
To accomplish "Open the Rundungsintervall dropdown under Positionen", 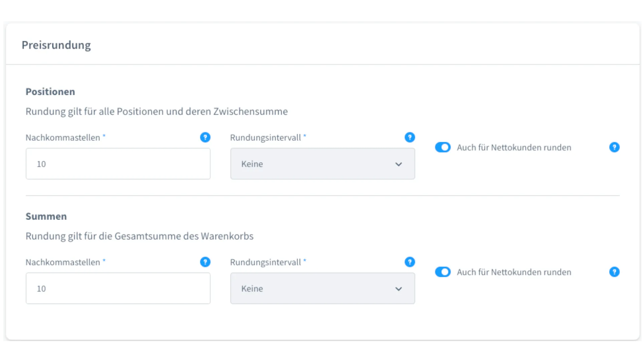I will pos(322,164).
